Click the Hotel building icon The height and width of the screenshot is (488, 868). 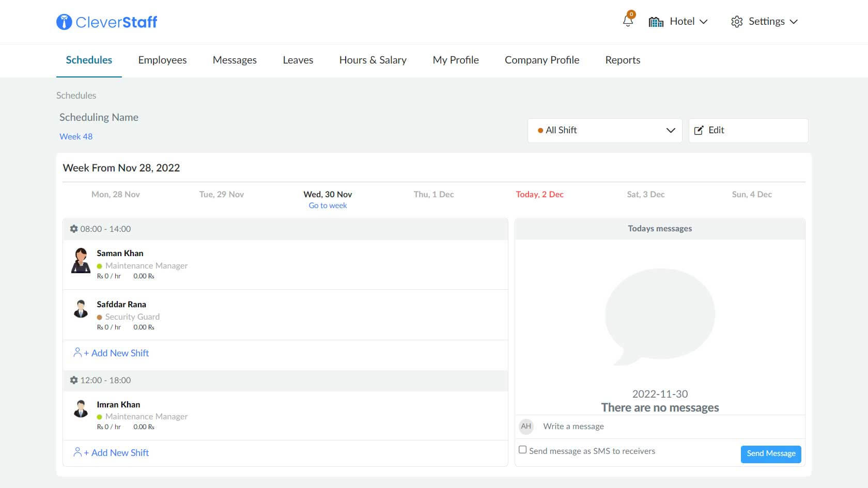656,22
